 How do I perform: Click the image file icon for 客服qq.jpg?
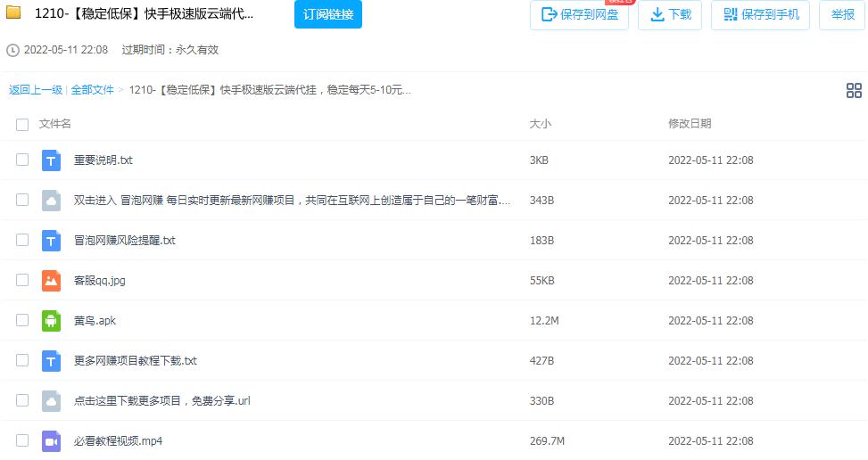[52, 281]
